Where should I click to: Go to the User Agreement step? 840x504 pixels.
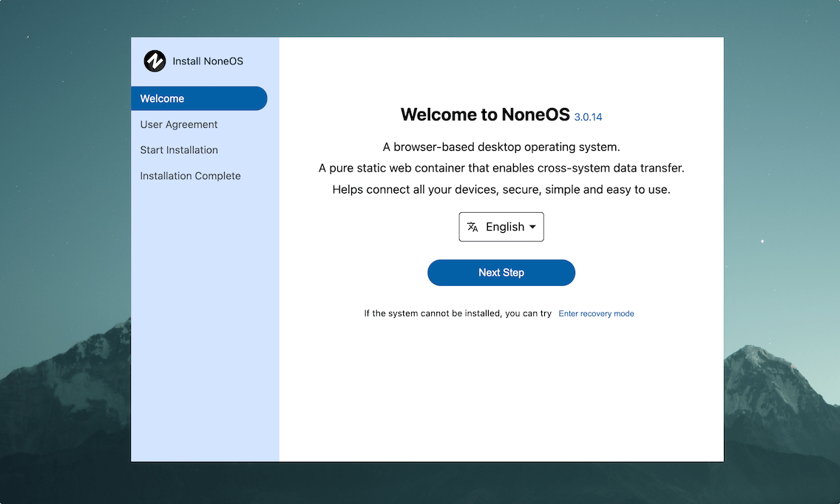click(x=179, y=124)
